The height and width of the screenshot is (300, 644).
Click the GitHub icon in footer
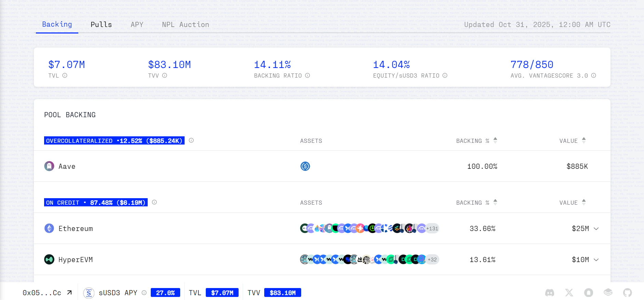click(628, 293)
